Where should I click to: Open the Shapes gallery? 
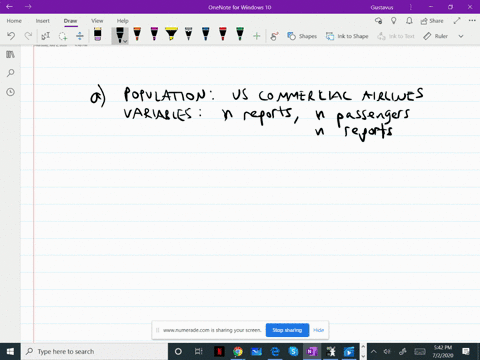pyautogui.click(x=302, y=36)
